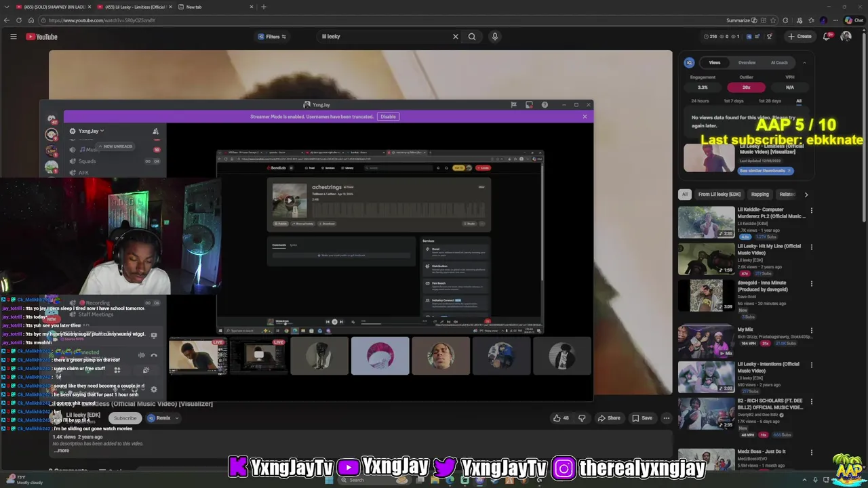Open more actions ellipsis under video

coord(666,418)
